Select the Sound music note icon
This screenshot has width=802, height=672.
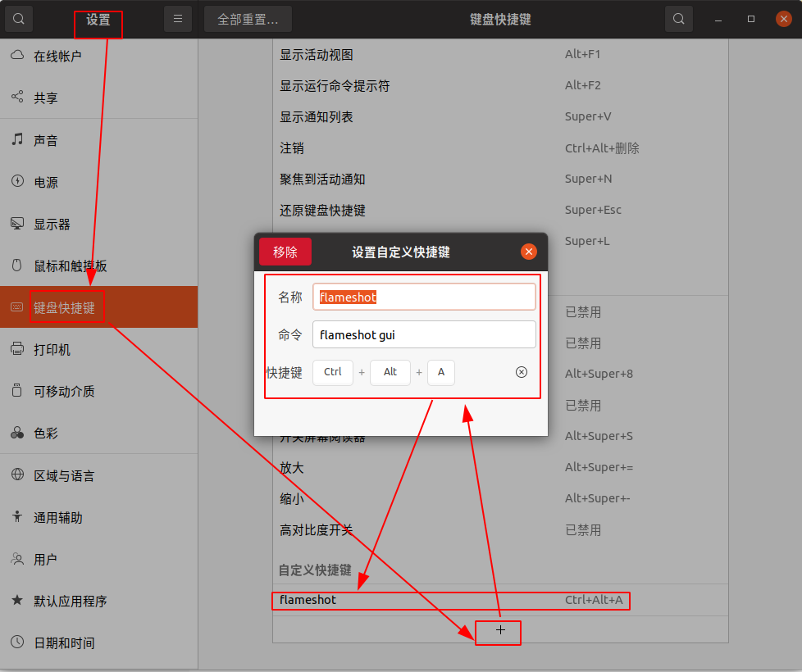click(x=17, y=139)
